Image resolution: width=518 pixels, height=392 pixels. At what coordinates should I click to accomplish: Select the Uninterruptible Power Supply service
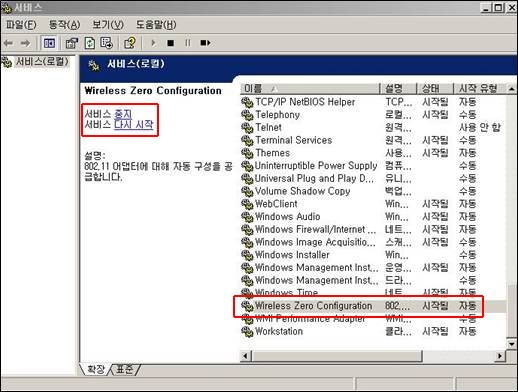tap(373, 166)
